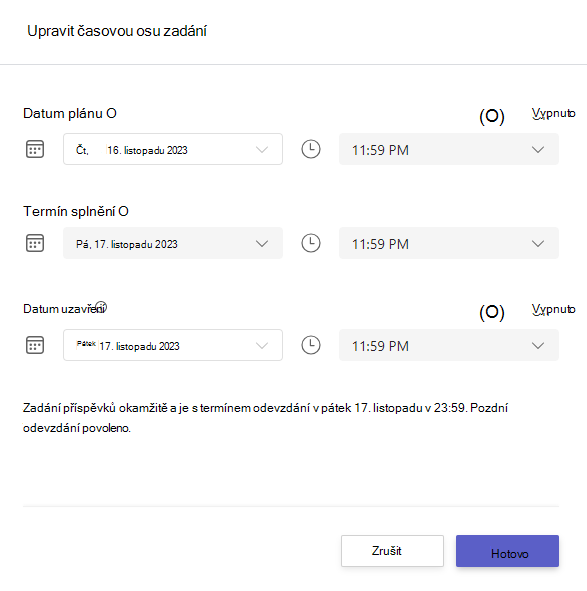Open info icon next to Datum uzavření
The height and width of the screenshot is (591, 587).
pyautogui.click(x=101, y=307)
